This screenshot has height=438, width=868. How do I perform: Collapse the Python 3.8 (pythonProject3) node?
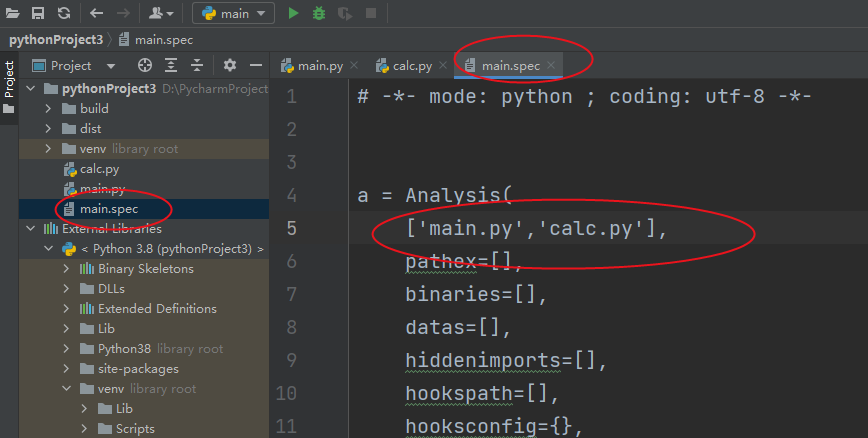point(49,249)
